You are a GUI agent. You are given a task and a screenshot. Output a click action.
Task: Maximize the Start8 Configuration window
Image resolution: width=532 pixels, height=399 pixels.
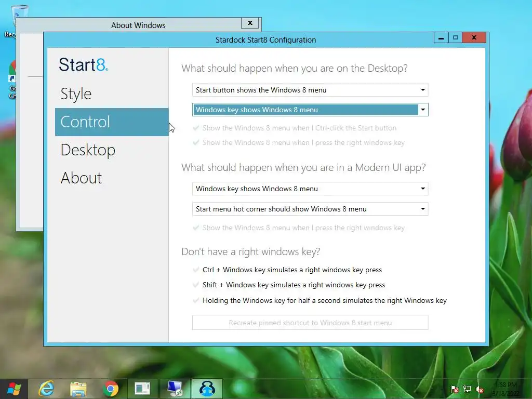pyautogui.click(x=456, y=37)
